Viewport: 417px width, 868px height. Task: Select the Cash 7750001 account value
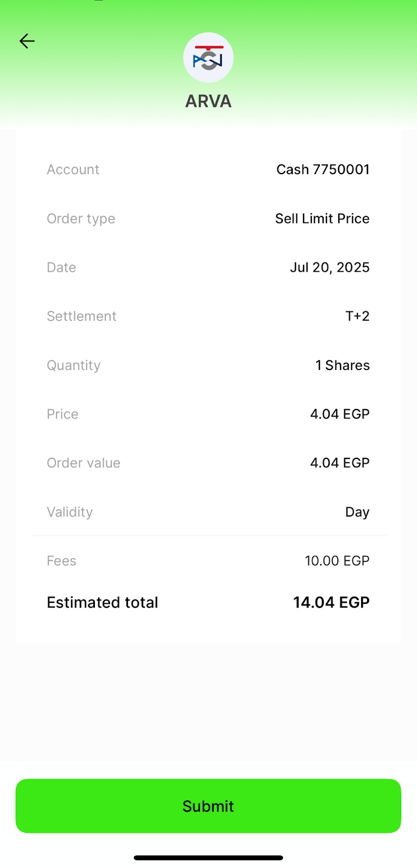click(x=323, y=170)
